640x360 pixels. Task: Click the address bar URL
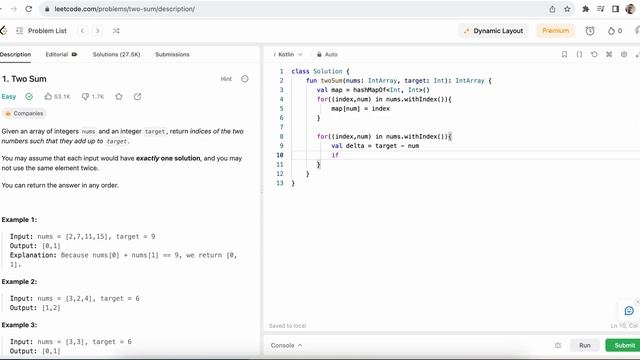click(124, 9)
